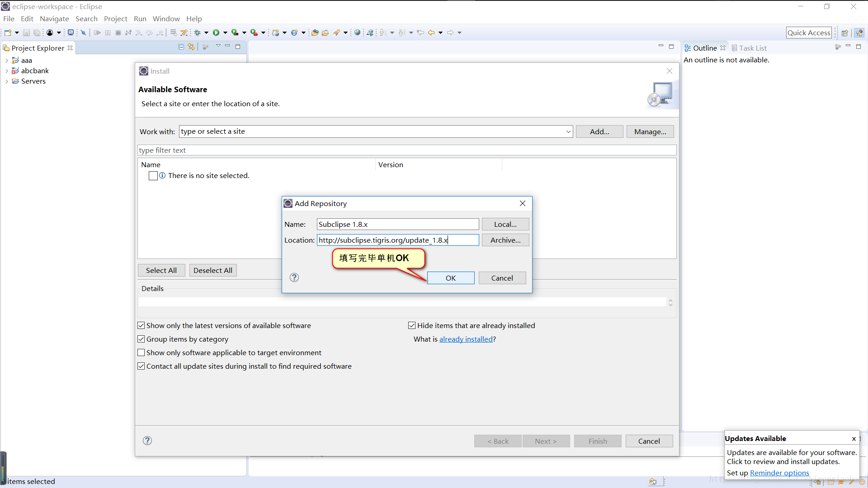Click the Debug bug icon in toolbar
Viewport: 868px width, 488px height.
(x=197, y=33)
